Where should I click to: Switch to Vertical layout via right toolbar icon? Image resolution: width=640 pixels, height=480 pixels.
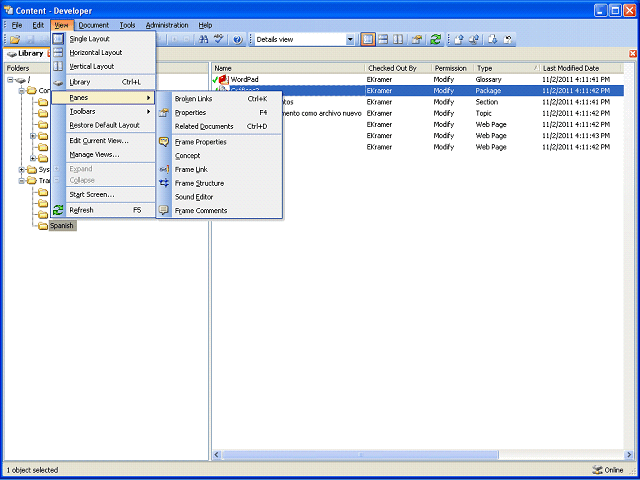pos(398,40)
